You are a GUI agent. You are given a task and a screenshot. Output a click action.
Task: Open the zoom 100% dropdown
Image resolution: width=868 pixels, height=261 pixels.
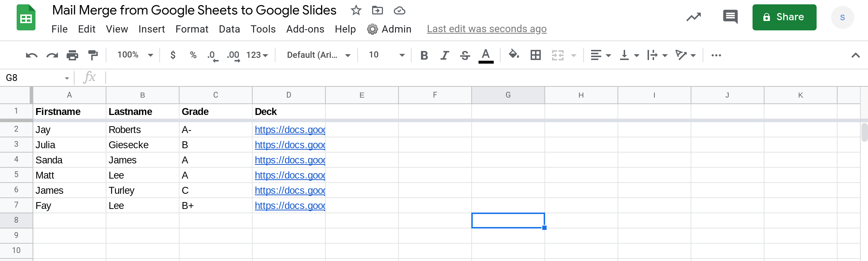coord(135,55)
